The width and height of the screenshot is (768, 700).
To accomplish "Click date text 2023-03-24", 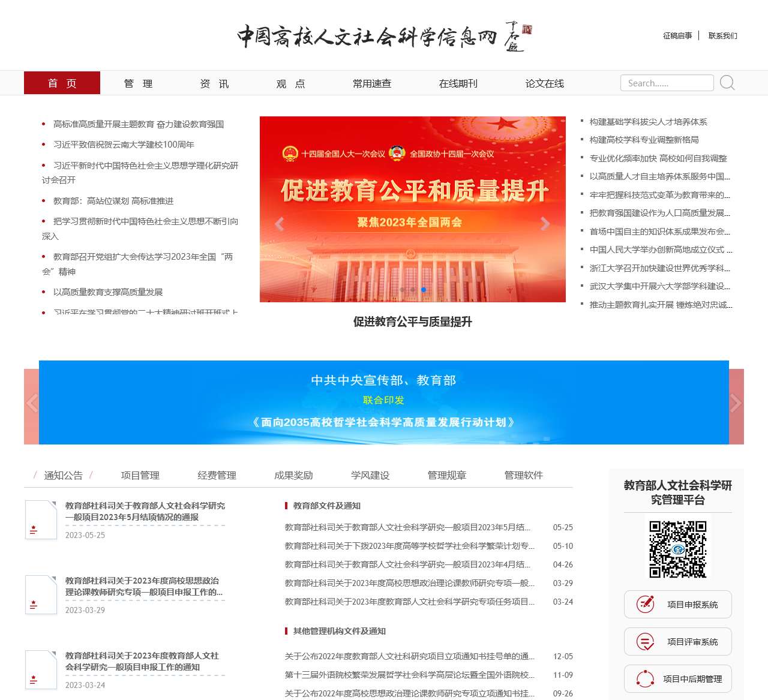I will click(85, 685).
